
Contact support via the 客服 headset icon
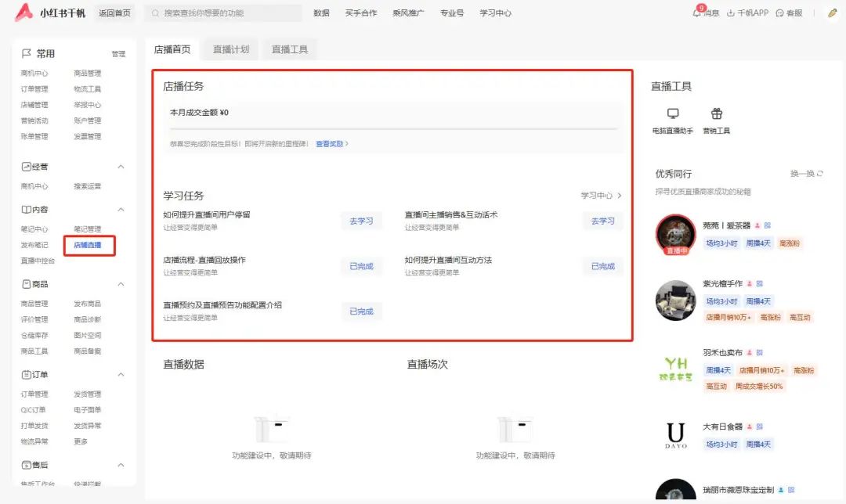pos(779,13)
